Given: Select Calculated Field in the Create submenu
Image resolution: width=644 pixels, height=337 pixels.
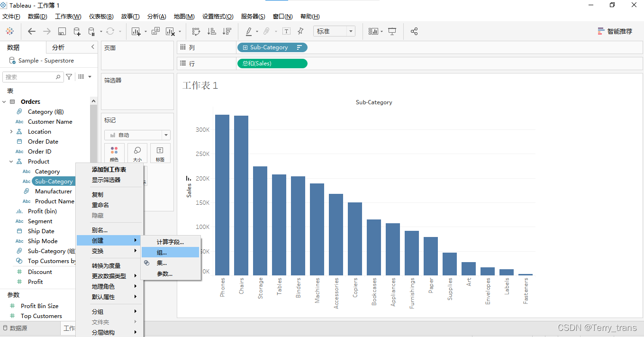Looking at the screenshot, I should tap(171, 242).
